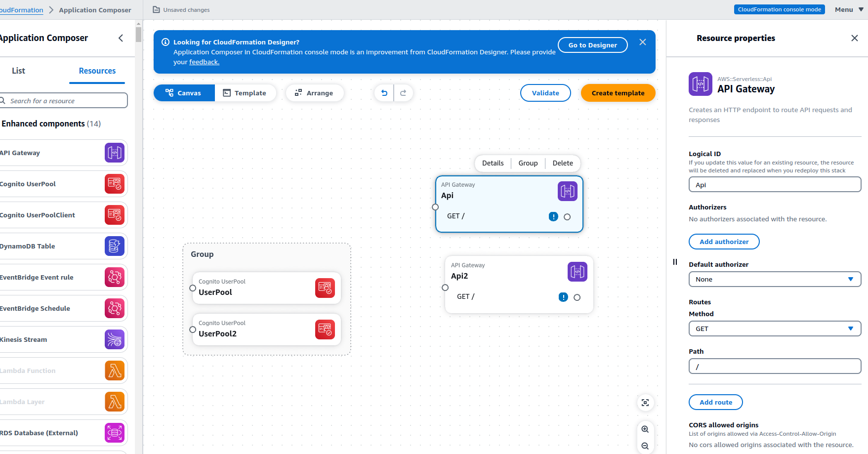Click the Cognito UserPoolClient icon in list
868x454 pixels.
point(115,215)
